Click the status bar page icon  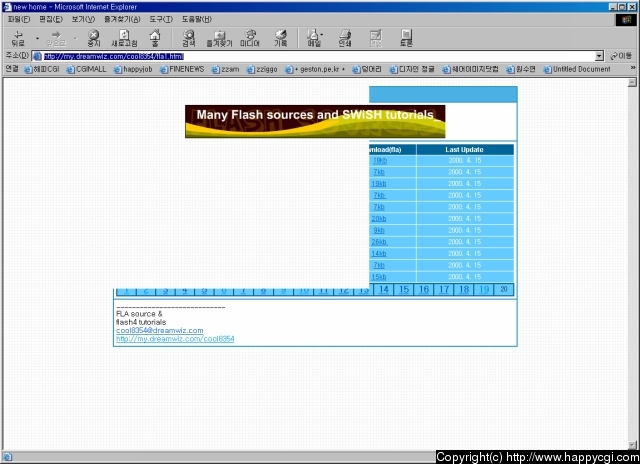[7, 457]
